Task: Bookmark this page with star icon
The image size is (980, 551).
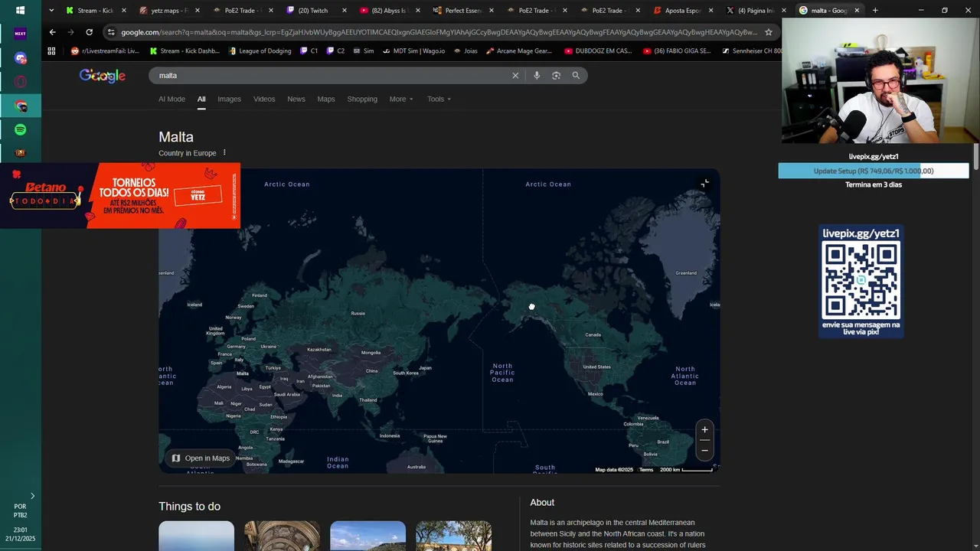Action: [x=769, y=32]
